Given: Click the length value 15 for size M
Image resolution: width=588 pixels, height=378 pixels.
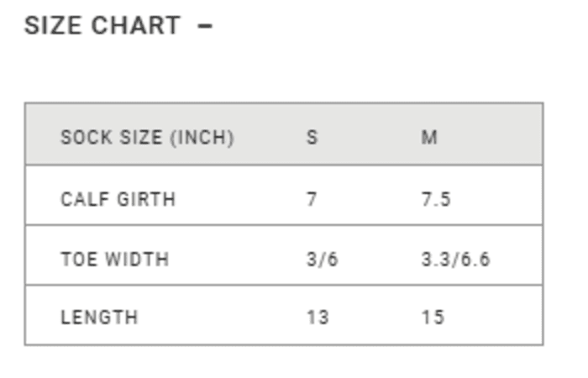Looking at the screenshot, I should (433, 318).
